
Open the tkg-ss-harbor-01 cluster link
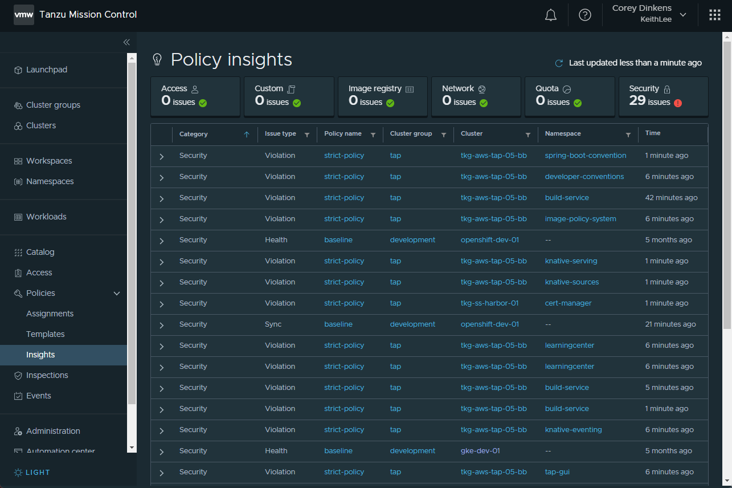coord(489,303)
